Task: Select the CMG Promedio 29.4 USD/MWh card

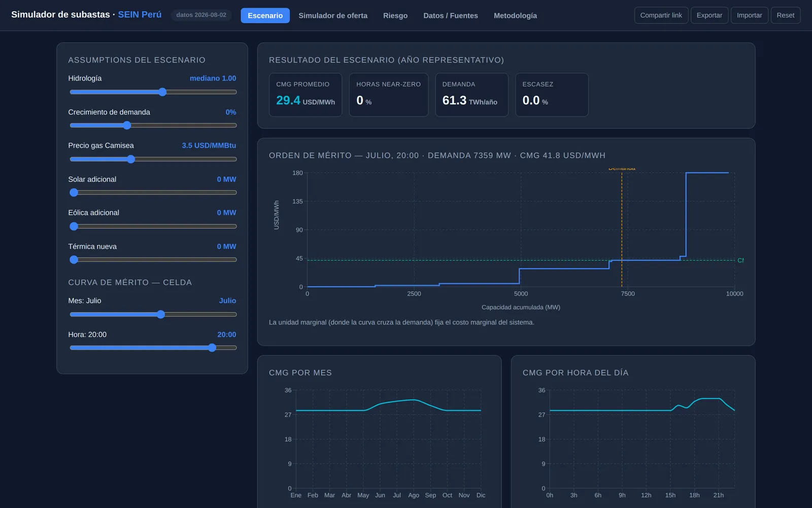Action: (306, 95)
